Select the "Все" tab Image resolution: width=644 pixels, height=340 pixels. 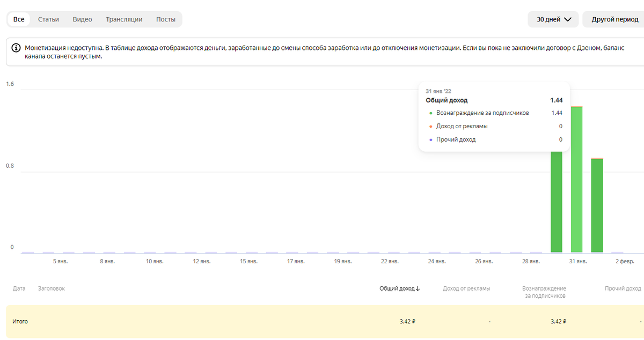pos(19,19)
